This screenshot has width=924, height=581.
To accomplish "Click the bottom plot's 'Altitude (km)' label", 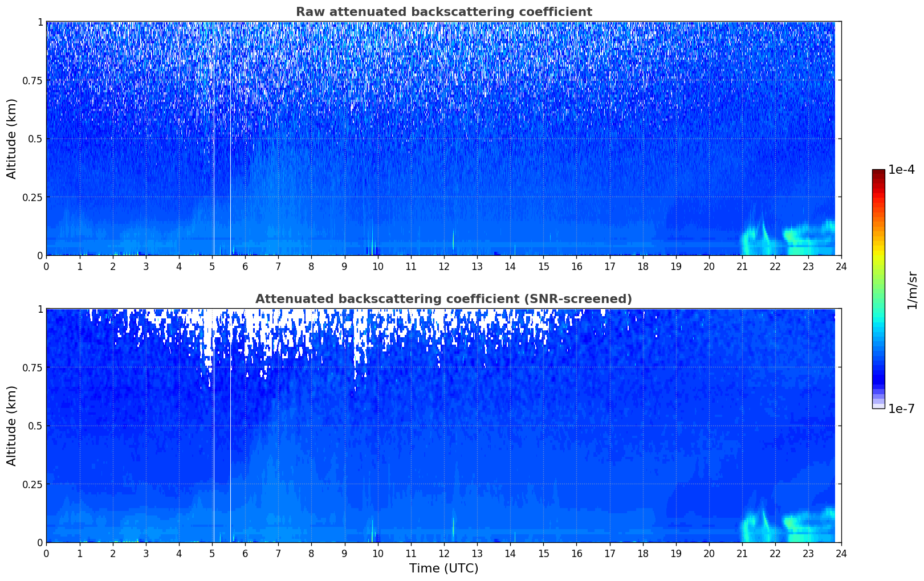I will [x=12, y=425].
